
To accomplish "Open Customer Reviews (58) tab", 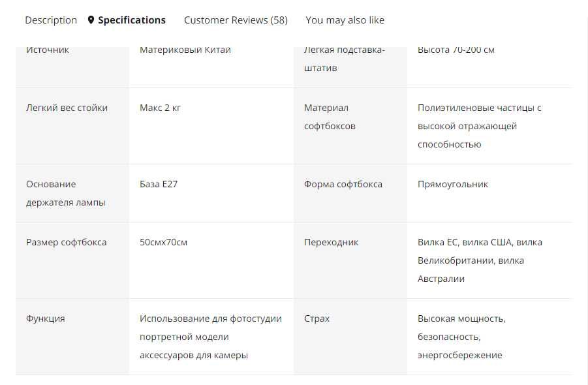I will tap(236, 20).
